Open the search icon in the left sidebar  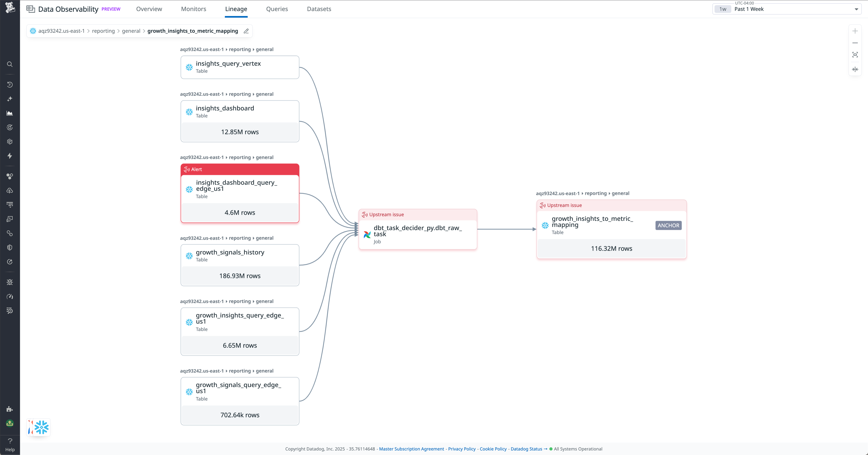(x=10, y=64)
